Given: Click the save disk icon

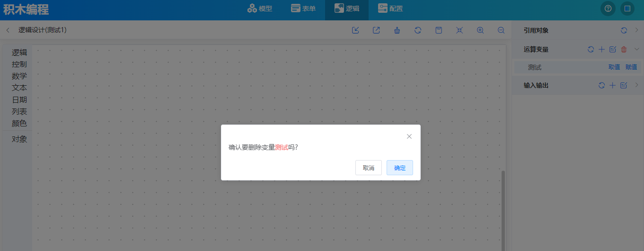Looking at the screenshot, I should tap(439, 30).
